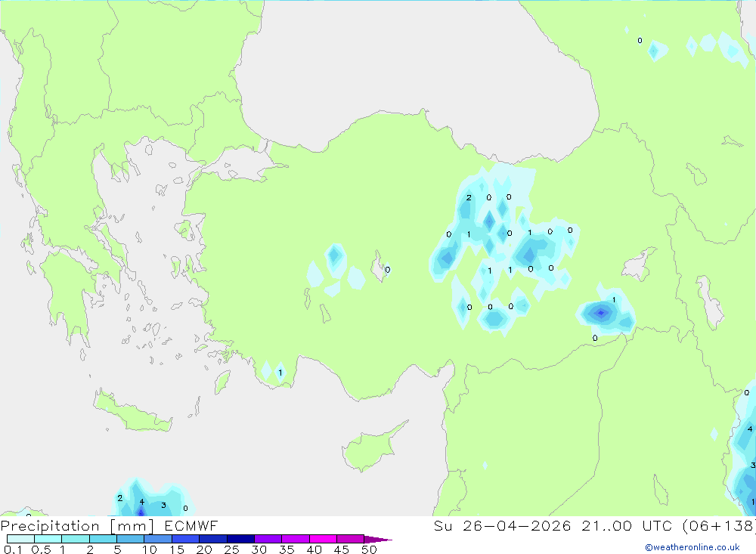Click the "[mm]" unit label
The height and width of the screenshot is (554, 756).
[x=132, y=526]
